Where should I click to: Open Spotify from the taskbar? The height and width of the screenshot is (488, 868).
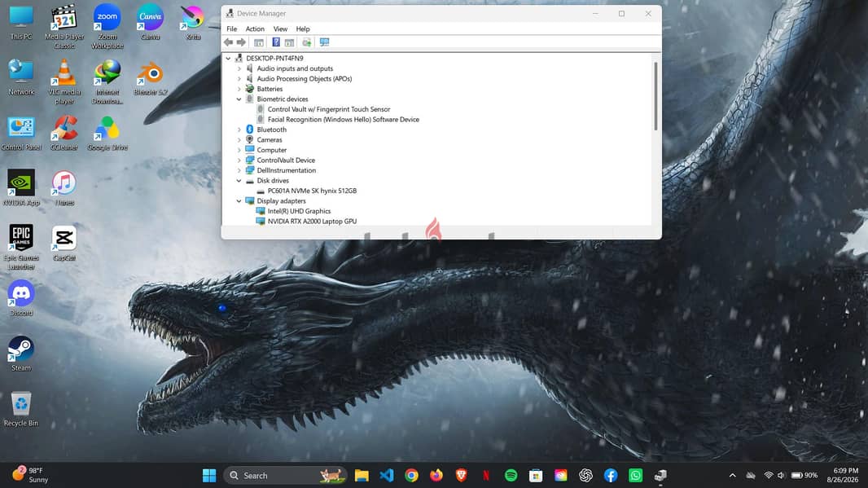(x=511, y=475)
